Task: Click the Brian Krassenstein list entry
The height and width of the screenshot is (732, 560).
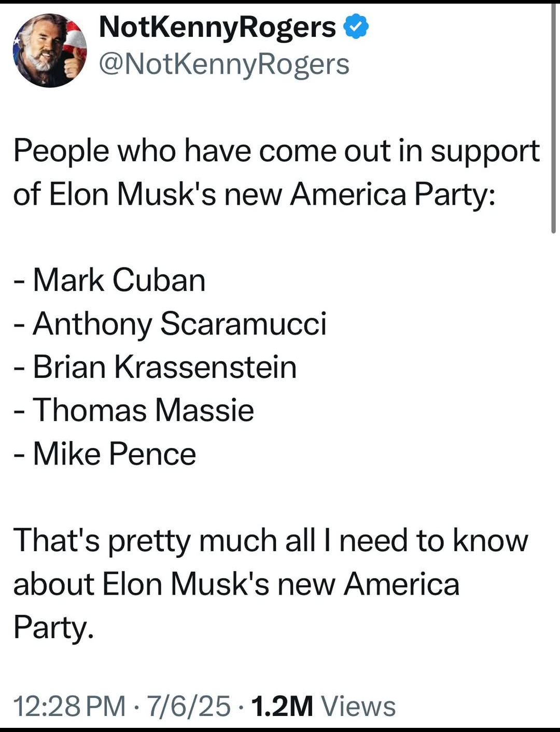Action: click(x=155, y=368)
